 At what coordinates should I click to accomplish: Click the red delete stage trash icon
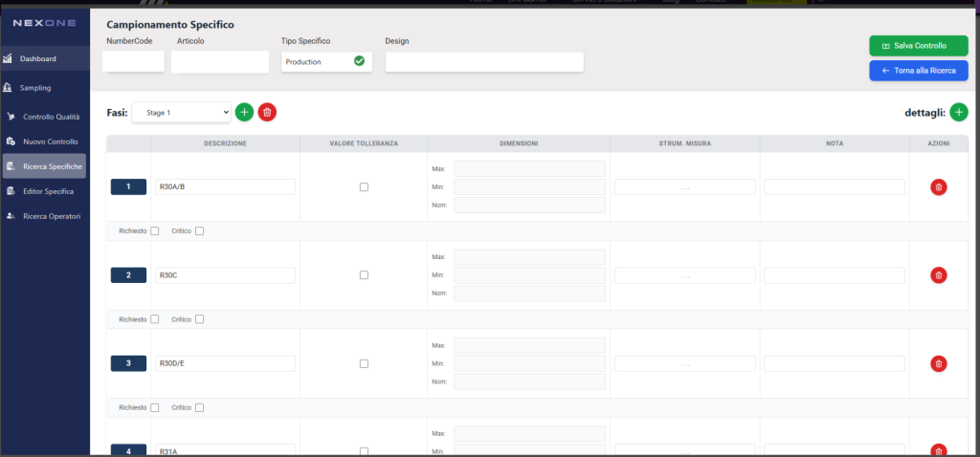click(x=267, y=113)
